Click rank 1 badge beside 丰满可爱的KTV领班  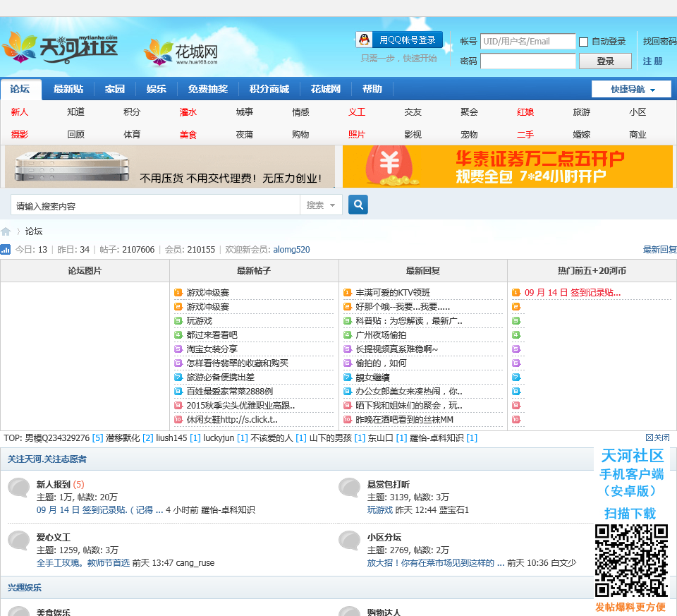point(348,292)
